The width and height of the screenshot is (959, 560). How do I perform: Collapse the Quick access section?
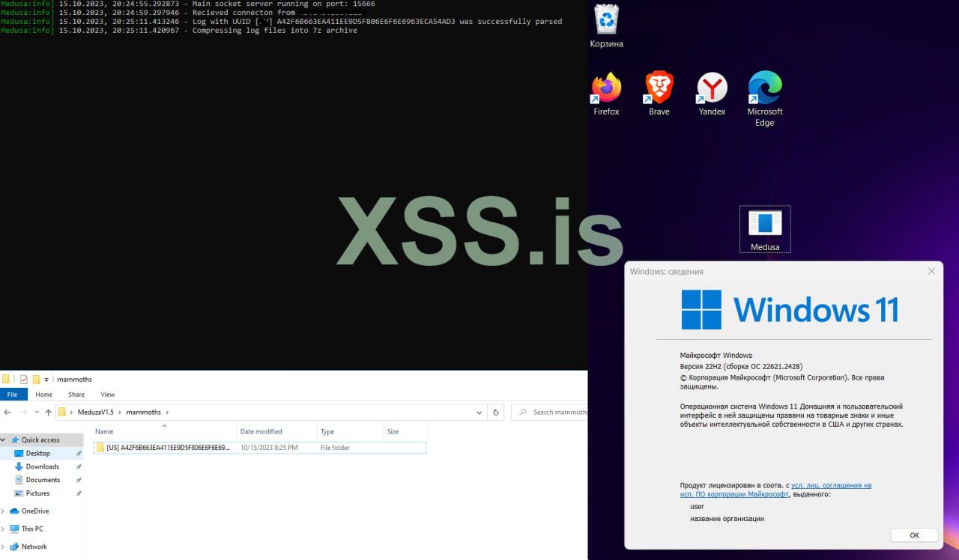[x=4, y=439]
